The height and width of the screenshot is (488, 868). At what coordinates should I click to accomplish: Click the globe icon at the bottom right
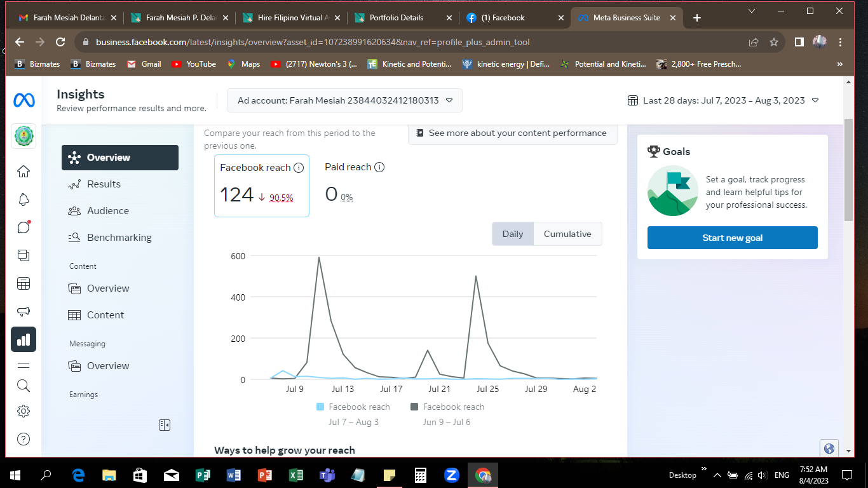tap(829, 449)
